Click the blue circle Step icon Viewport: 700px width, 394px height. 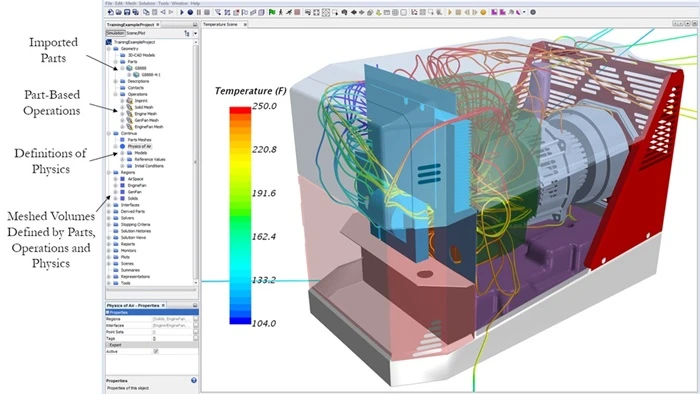[x=190, y=12]
